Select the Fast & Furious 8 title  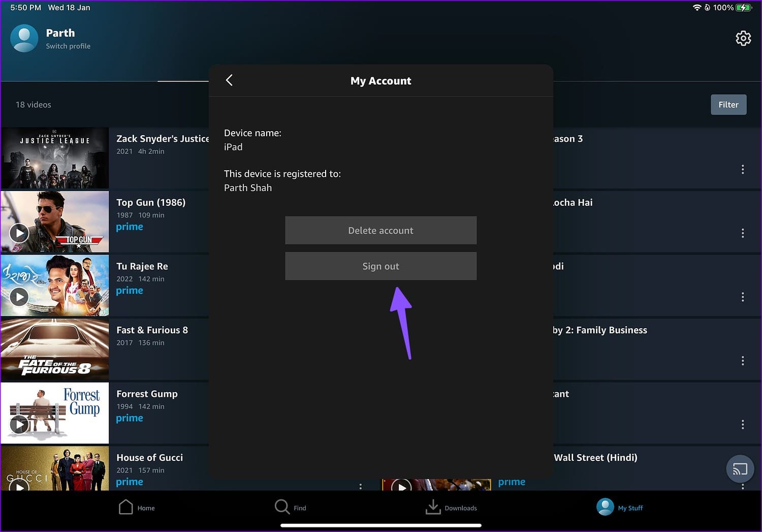click(x=152, y=330)
